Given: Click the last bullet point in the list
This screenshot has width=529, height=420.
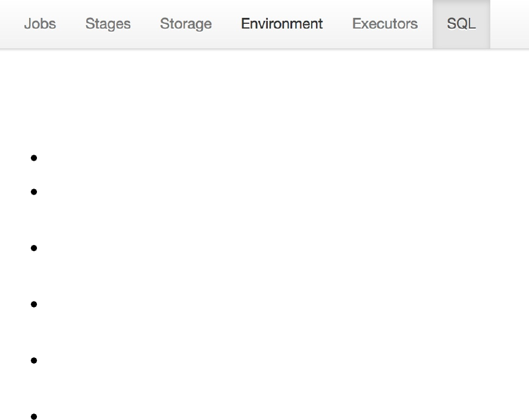Looking at the screenshot, I should [x=34, y=416].
